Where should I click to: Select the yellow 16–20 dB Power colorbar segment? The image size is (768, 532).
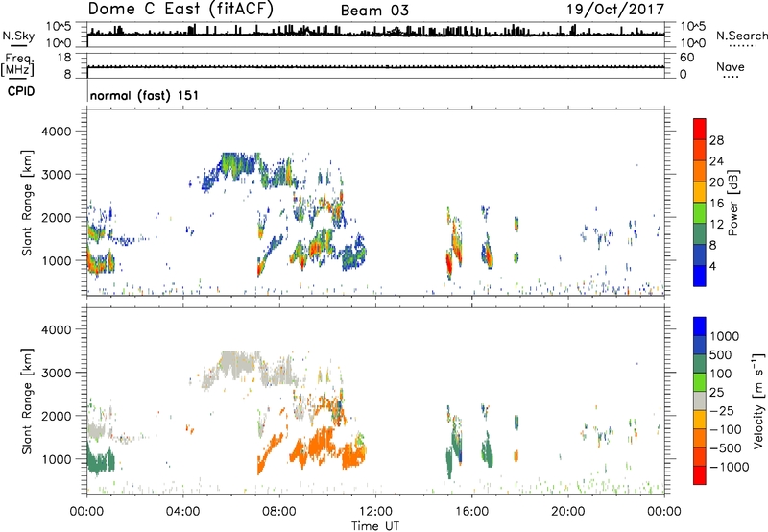(700, 192)
